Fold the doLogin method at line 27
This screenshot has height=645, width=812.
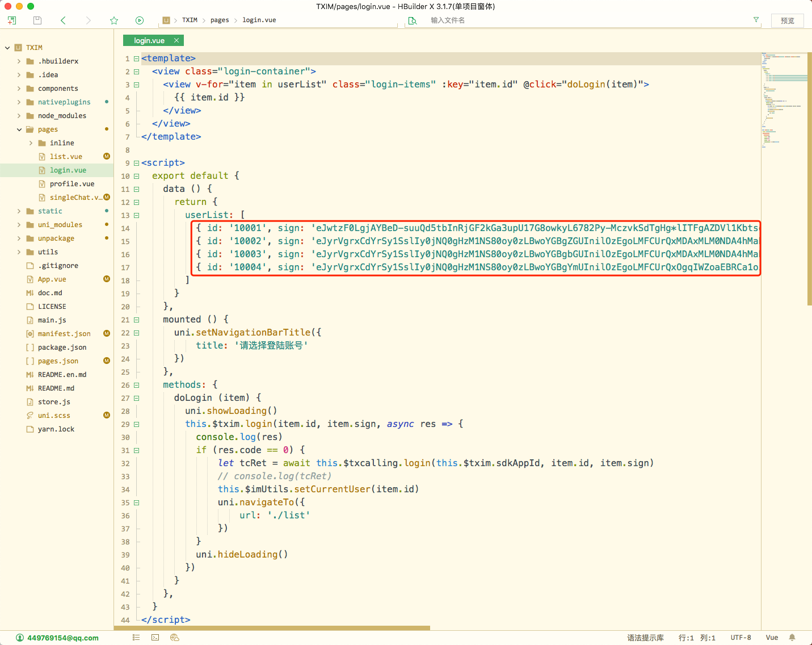pos(136,398)
